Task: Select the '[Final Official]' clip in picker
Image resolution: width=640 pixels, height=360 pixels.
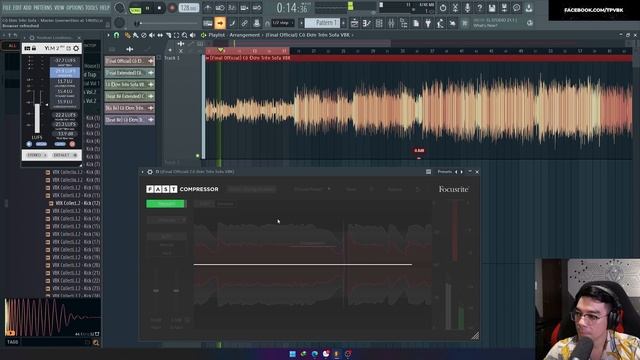Action: point(130,61)
